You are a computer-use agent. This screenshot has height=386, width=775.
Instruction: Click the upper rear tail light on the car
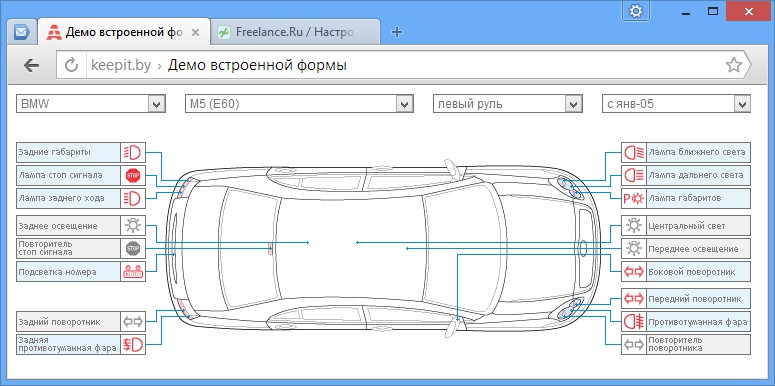[x=184, y=187]
